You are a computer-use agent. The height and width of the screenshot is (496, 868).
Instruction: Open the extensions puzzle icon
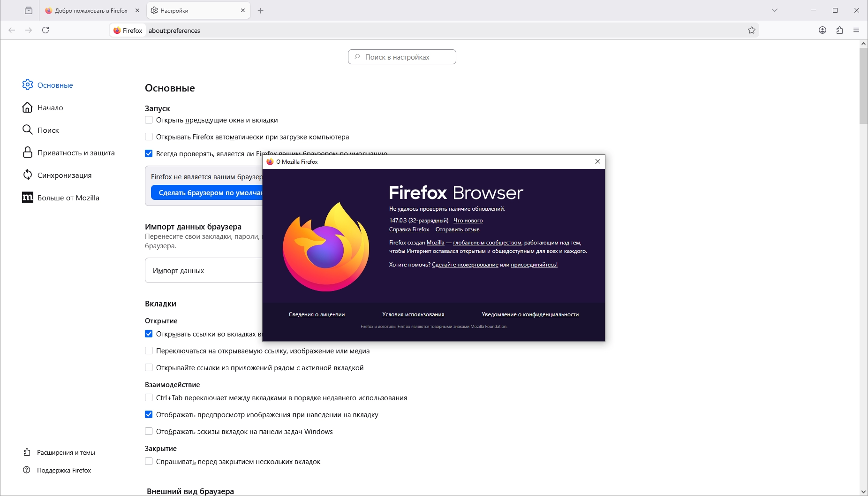(839, 30)
